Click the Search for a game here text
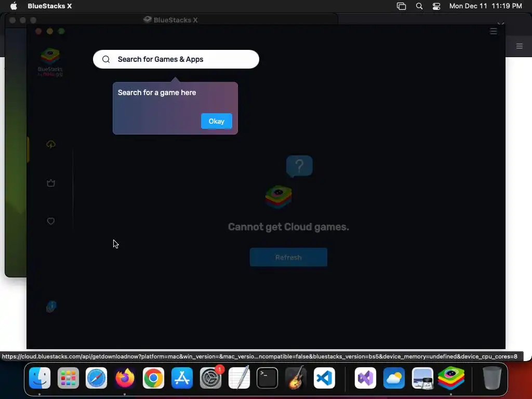 point(157,92)
